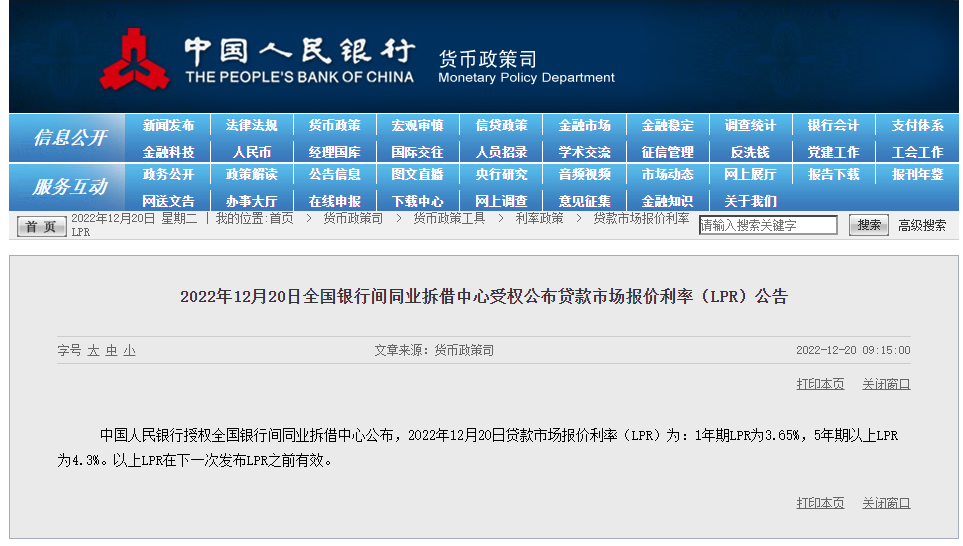963x546 pixels.
Task: Click the bottom 关闭窗口 close link
Action: (x=886, y=504)
